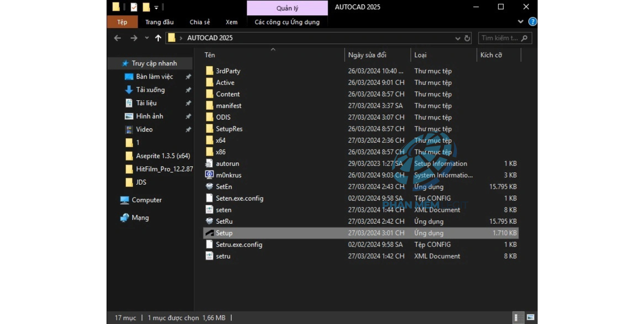Open recent locations dropdown arrow
The height and width of the screenshot is (324, 644).
tap(147, 38)
